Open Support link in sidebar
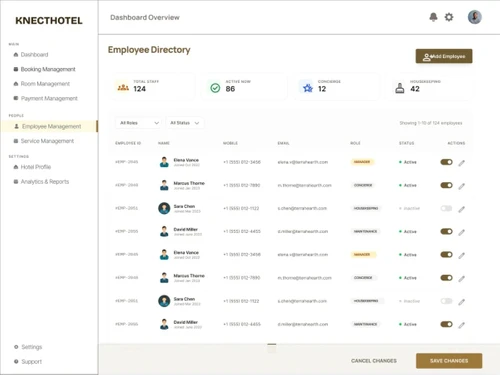The image size is (500, 375). [32, 362]
